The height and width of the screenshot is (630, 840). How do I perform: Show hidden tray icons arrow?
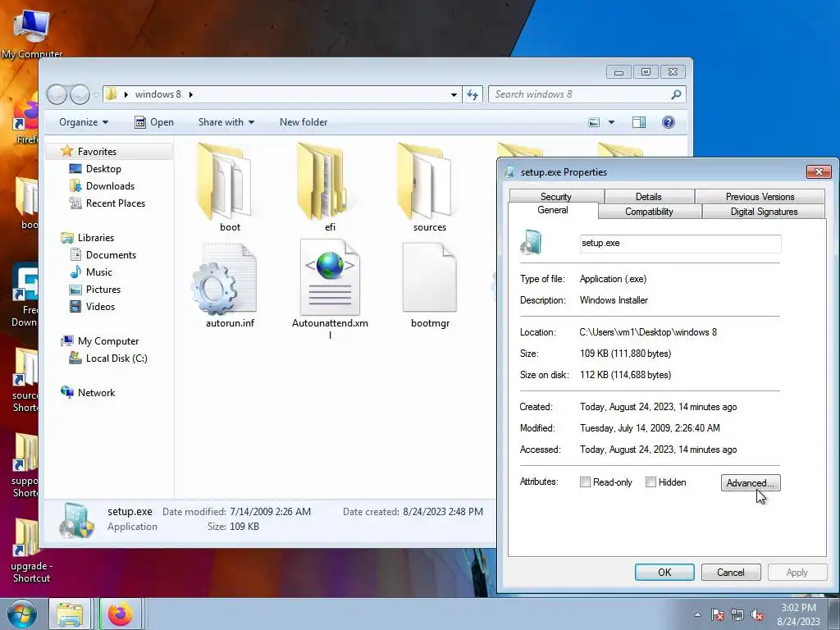point(697,615)
